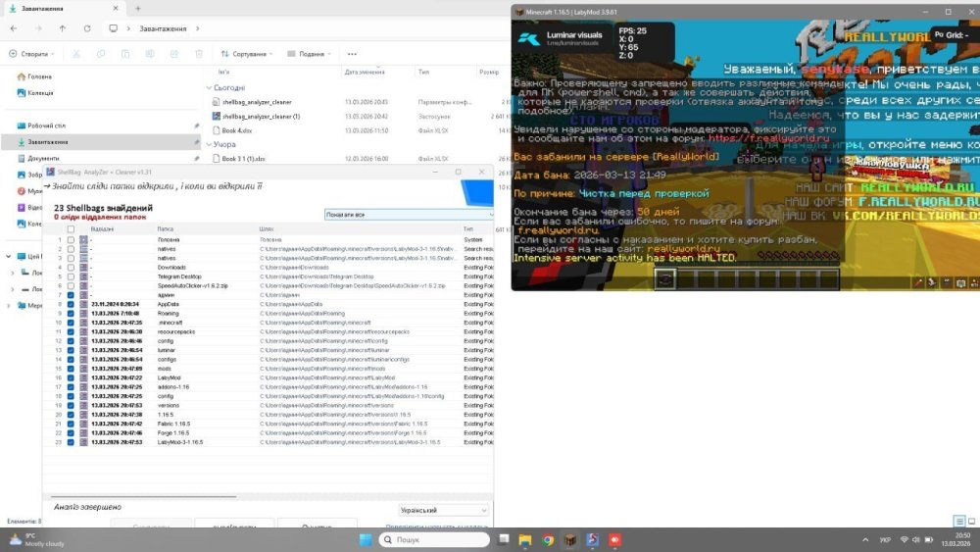Click the Завантаження breadcrumb in address bar
This screenshot has height=552, width=980.
(163, 28)
